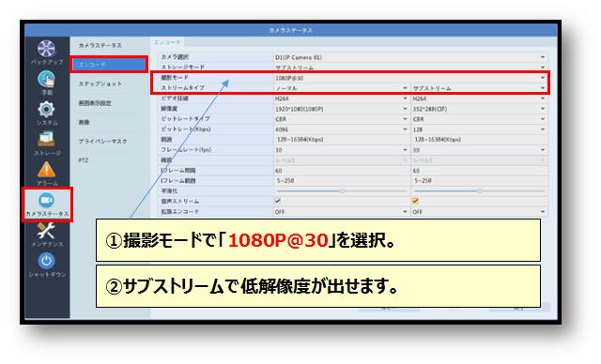Open the アラーム warning triangle icon
601x364 pixels.
tap(46, 170)
